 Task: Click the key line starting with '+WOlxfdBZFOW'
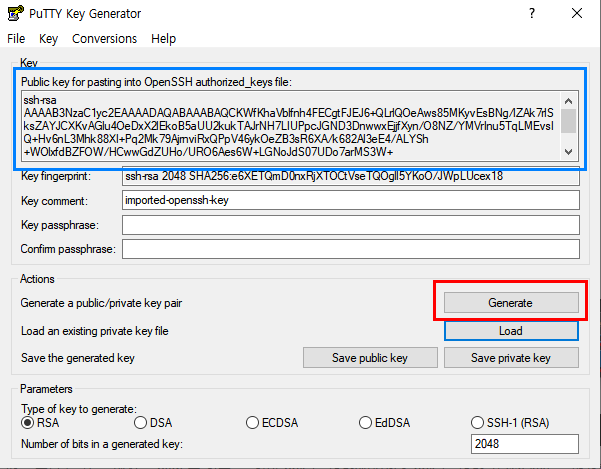[208, 152]
